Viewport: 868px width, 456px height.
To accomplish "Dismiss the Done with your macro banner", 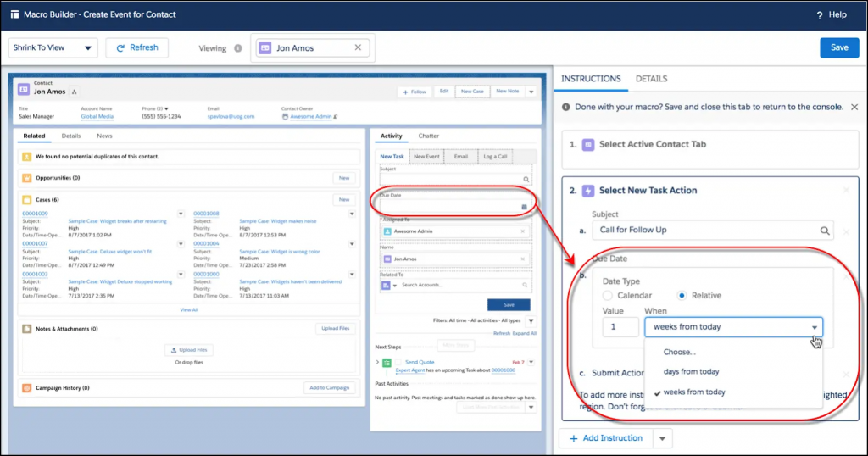I will coord(854,107).
